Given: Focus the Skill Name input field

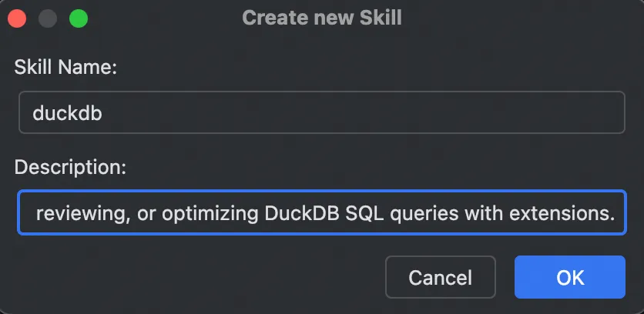Looking at the screenshot, I should coord(321,112).
